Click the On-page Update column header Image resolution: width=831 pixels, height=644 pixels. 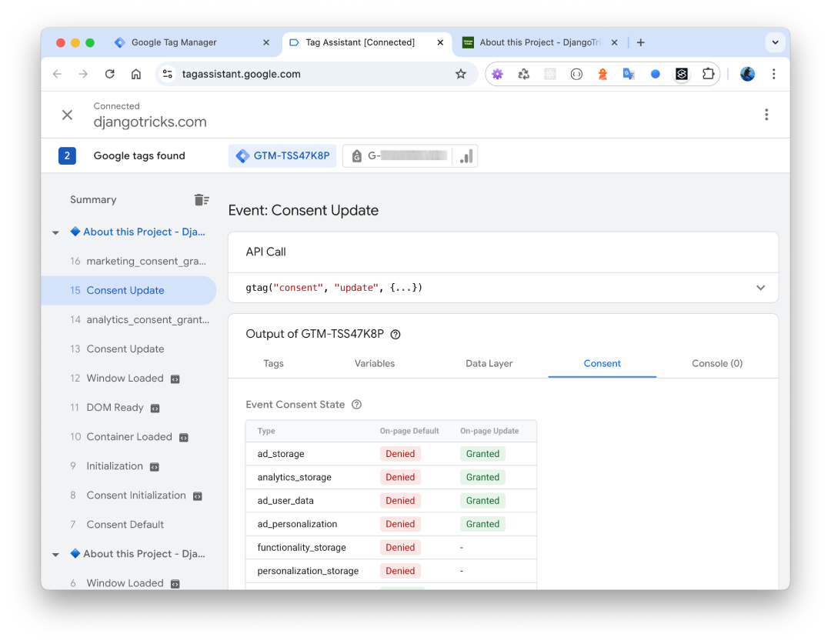489,431
